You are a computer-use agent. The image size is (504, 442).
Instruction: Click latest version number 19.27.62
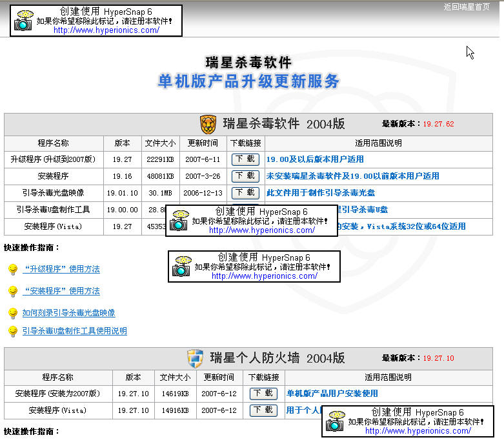pyautogui.click(x=438, y=124)
